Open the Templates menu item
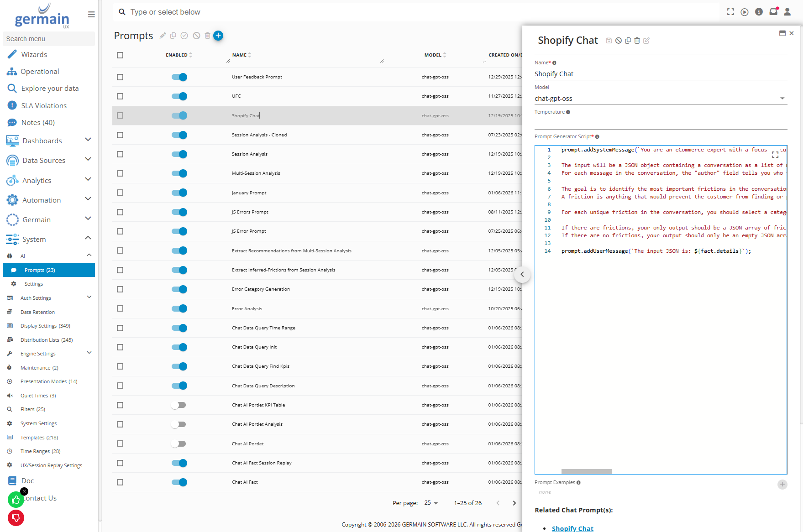803x532 pixels. (39, 438)
